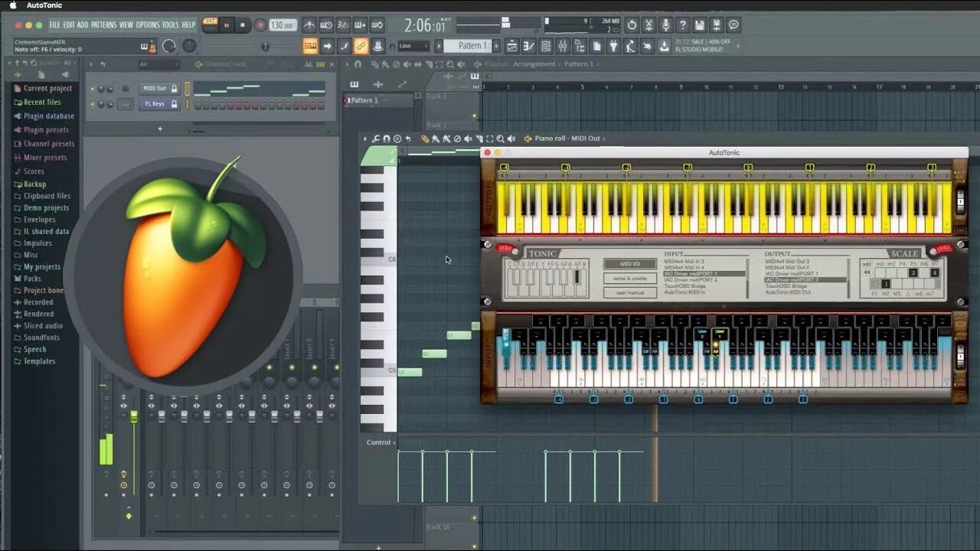Click the stamp multilink icon

378,46
